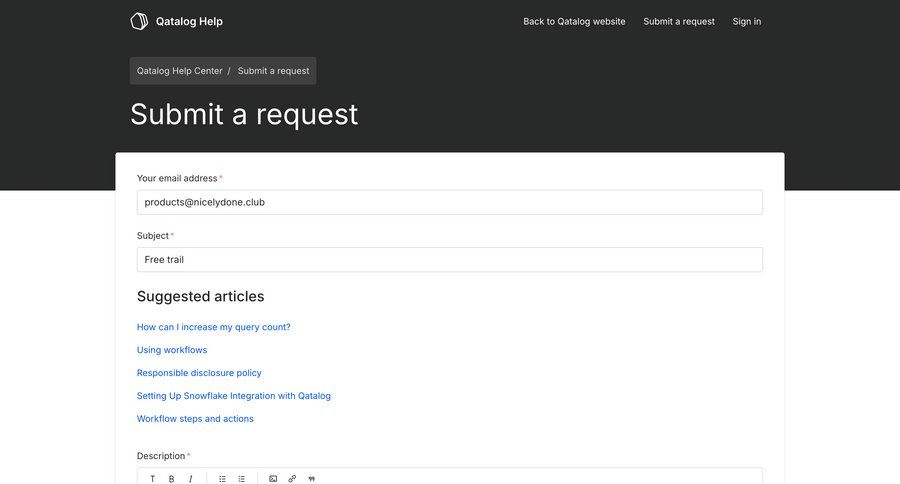Screen dimensions: 900x484
Task: Click the Qatalog logo icon
Action: (139, 21)
